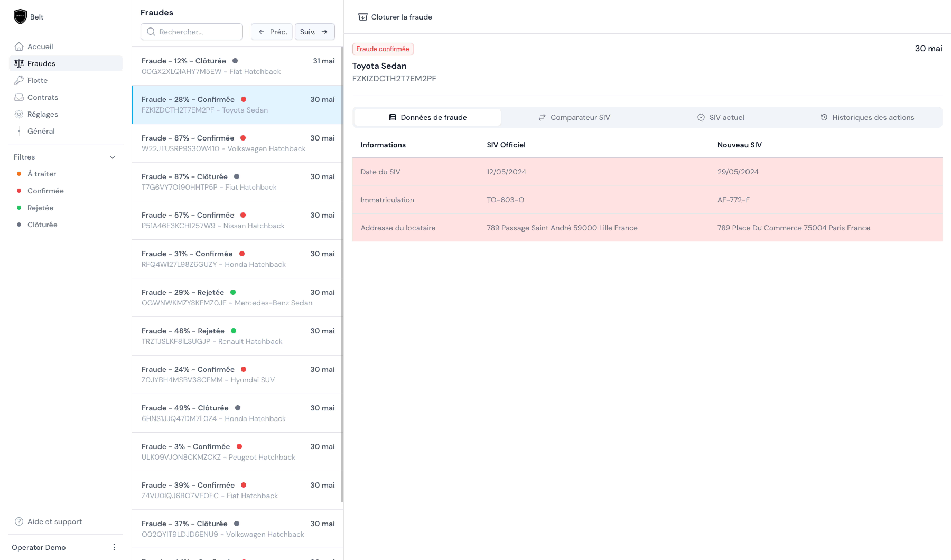Click the Préc. previous button

pos(272,32)
